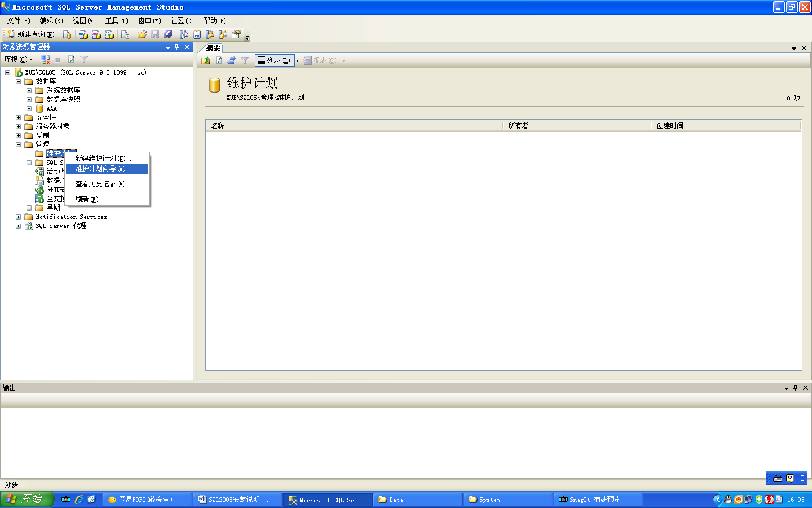812x508 pixels.
Task: Select the AAA database in the tree
Action: [51, 108]
